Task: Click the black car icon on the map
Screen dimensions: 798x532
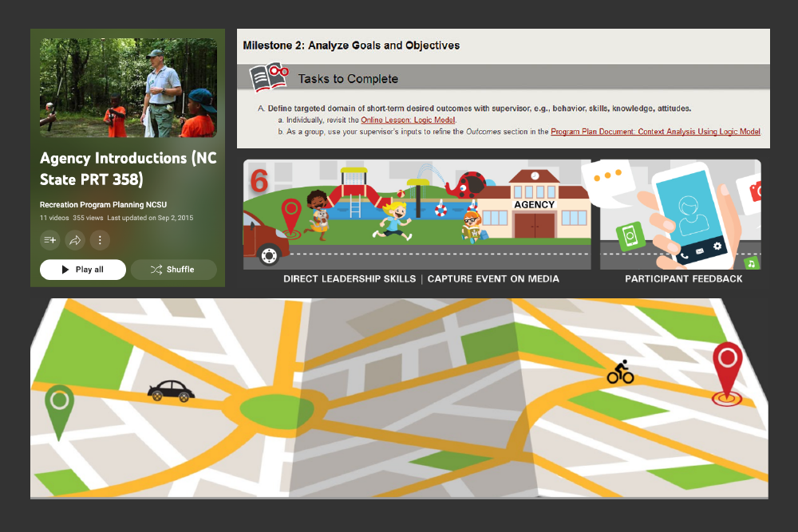Action: 171,391
